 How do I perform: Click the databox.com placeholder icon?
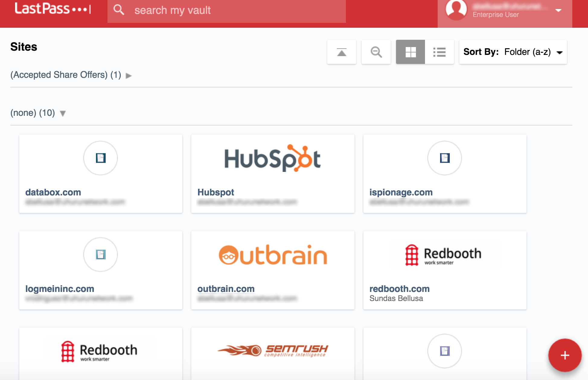(x=101, y=158)
